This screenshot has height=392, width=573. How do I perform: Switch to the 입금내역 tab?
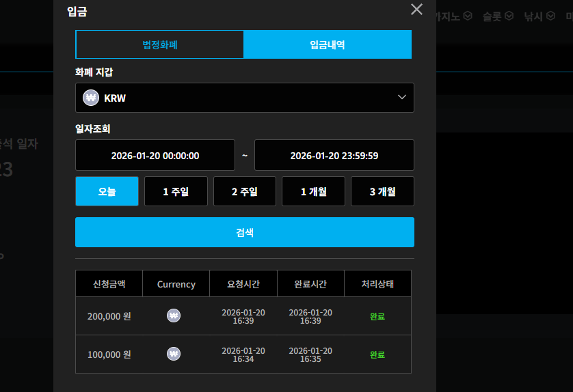[328, 44]
